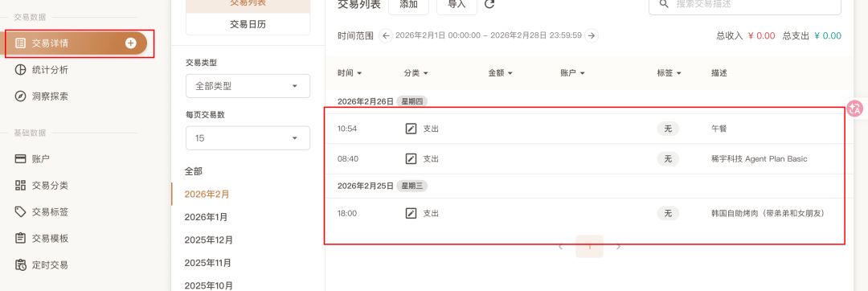This screenshot has height=291, width=868.
Task: Click the plus icon on 交易详情
Action: pyautogui.click(x=131, y=43)
